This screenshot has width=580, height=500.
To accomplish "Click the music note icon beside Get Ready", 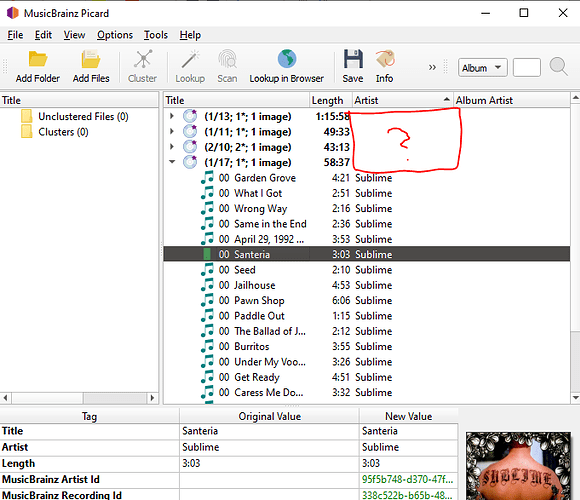I will (208, 377).
